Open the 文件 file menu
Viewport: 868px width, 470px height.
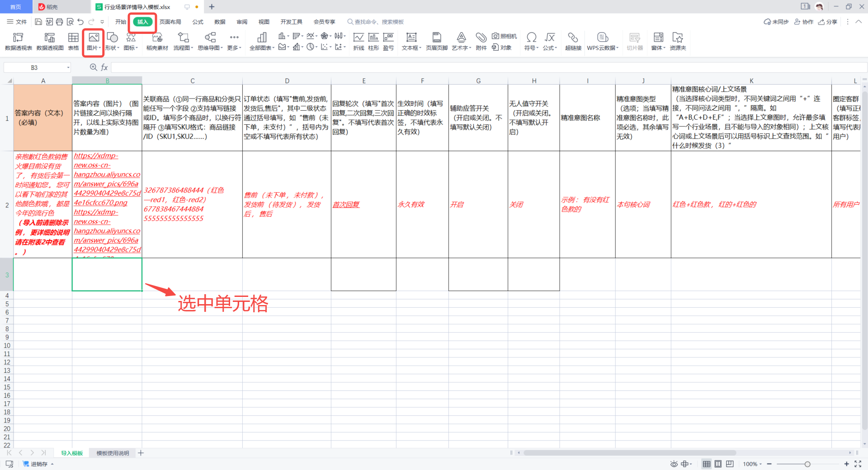click(17, 22)
